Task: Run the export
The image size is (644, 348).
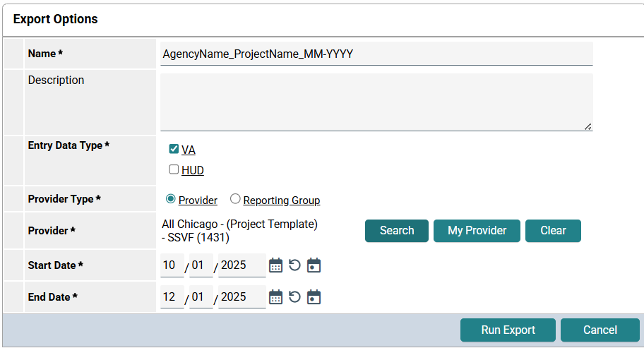Action: pos(508,330)
